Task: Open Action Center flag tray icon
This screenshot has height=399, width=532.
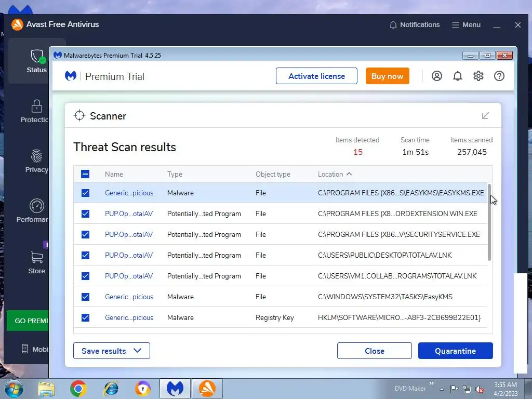Action: click(x=454, y=389)
